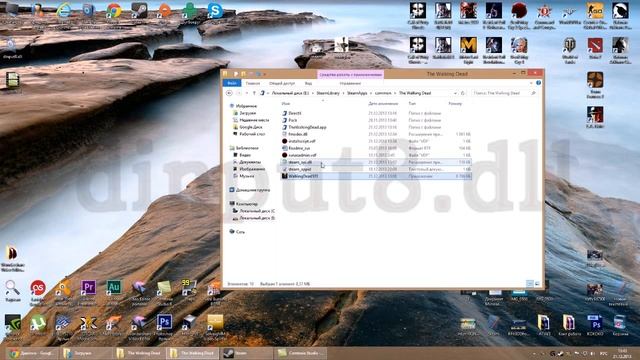Refresh the folder using address bar button
Screen dimensions: 640x360
point(462,93)
